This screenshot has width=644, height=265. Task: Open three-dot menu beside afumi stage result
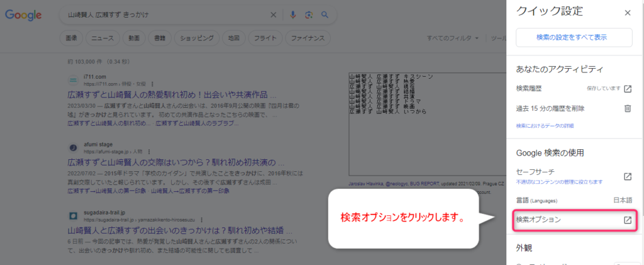tap(148, 152)
